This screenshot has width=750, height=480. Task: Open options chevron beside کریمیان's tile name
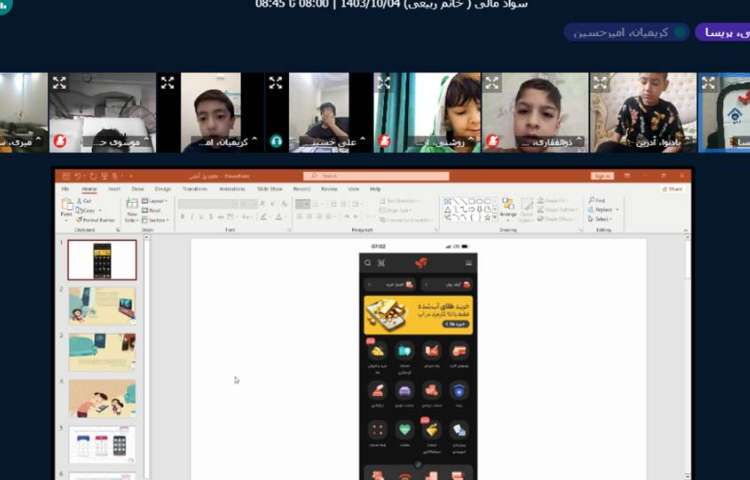coord(254,140)
